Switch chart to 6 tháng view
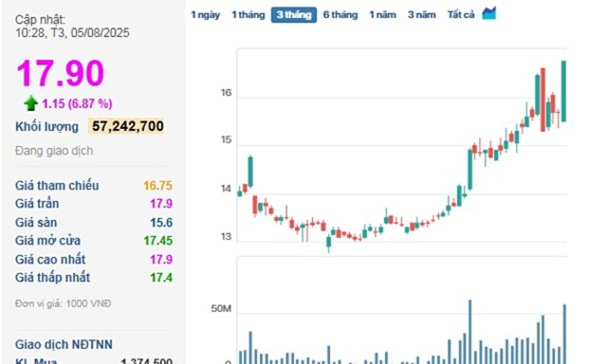607x364 pixels. point(340,15)
